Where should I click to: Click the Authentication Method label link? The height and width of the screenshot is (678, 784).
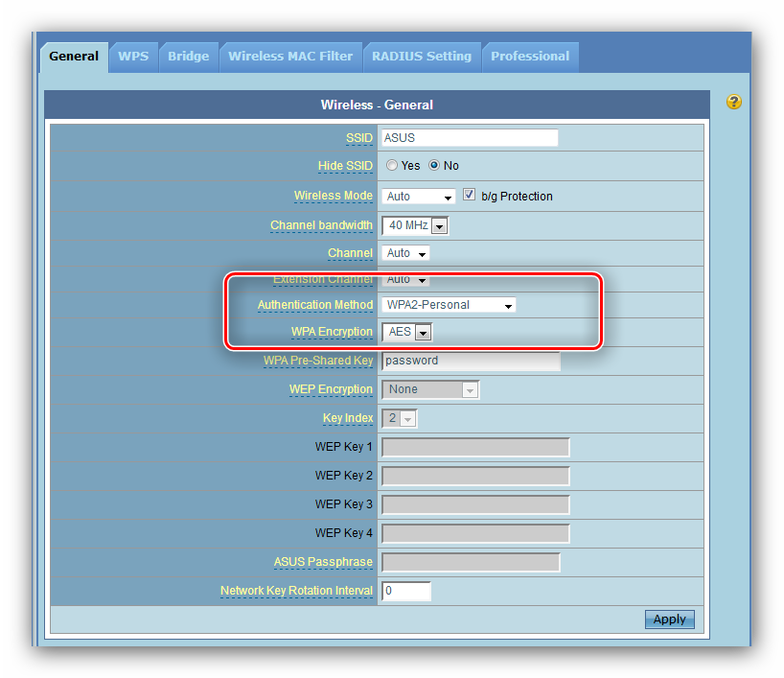[x=314, y=305]
